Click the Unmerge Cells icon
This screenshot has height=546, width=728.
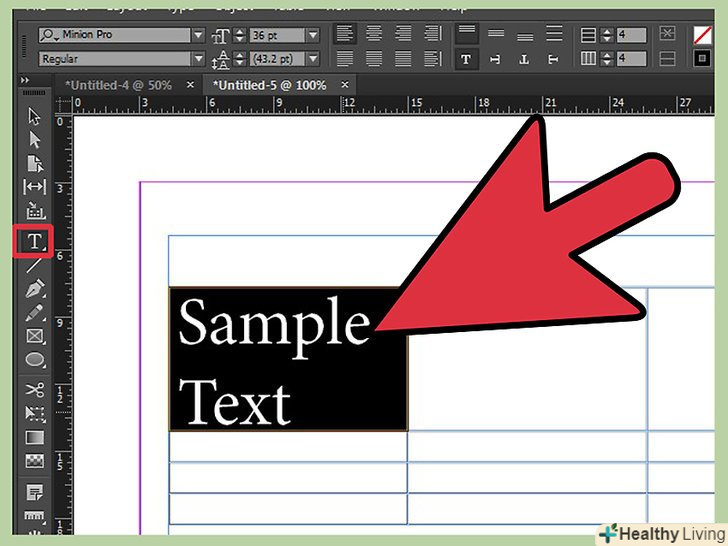tap(667, 59)
